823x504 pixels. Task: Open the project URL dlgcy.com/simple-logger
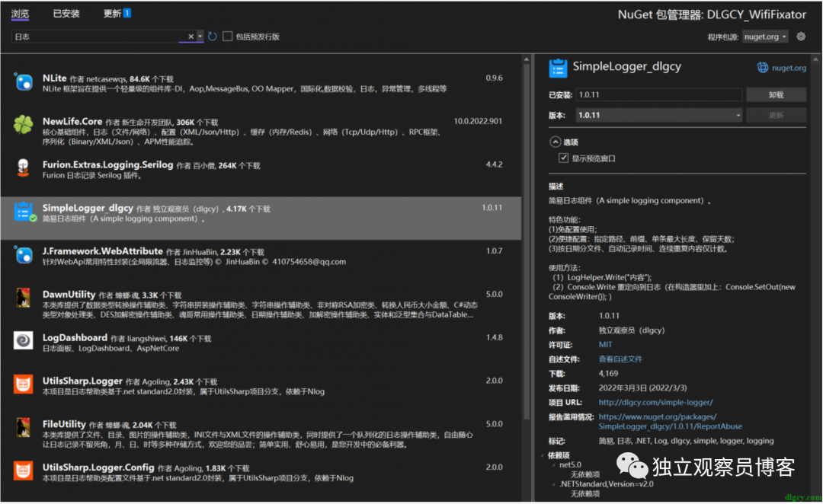tap(655, 403)
